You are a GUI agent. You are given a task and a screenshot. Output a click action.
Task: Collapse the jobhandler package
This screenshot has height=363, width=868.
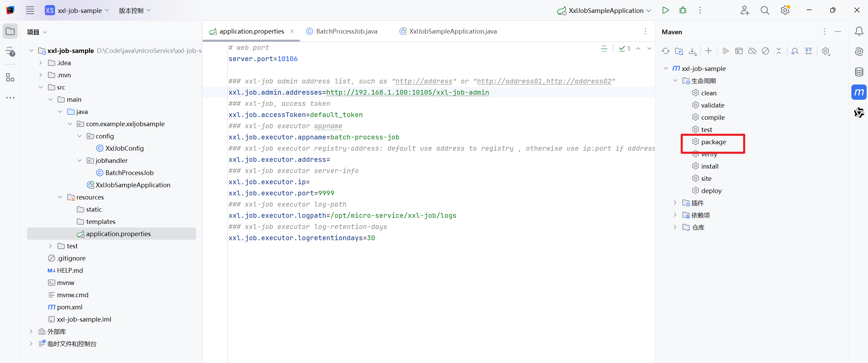pyautogui.click(x=79, y=160)
